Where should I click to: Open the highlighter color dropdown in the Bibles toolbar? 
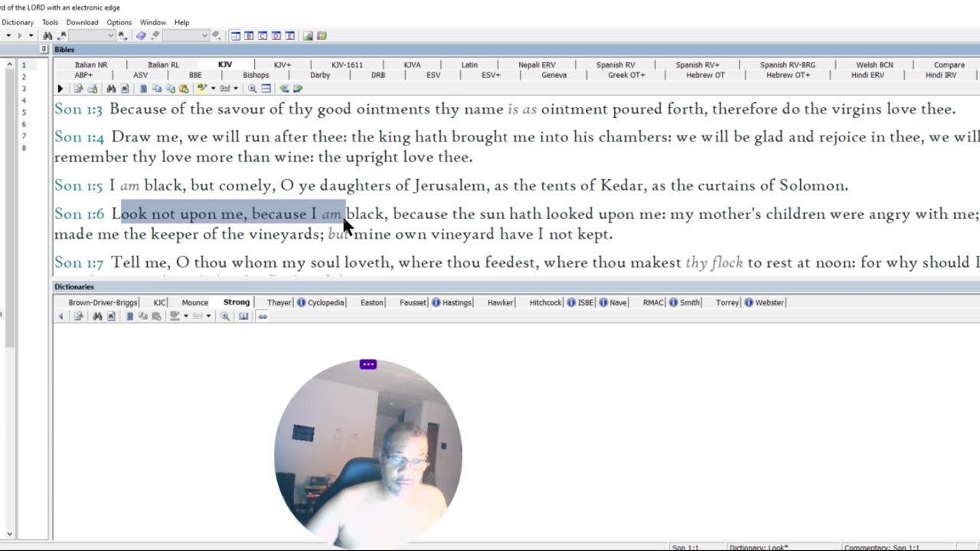pyautogui.click(x=213, y=89)
